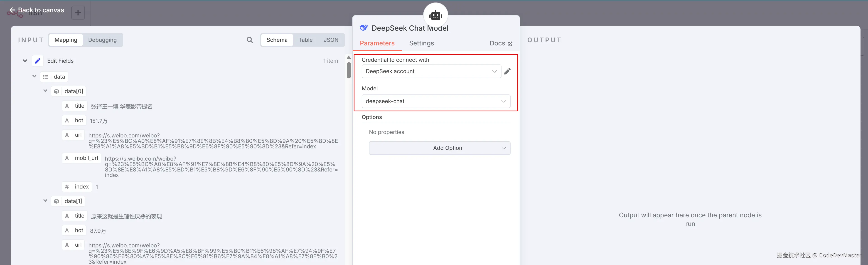Click the plus button at the top left
This screenshot has width=868, height=265.
[x=78, y=13]
